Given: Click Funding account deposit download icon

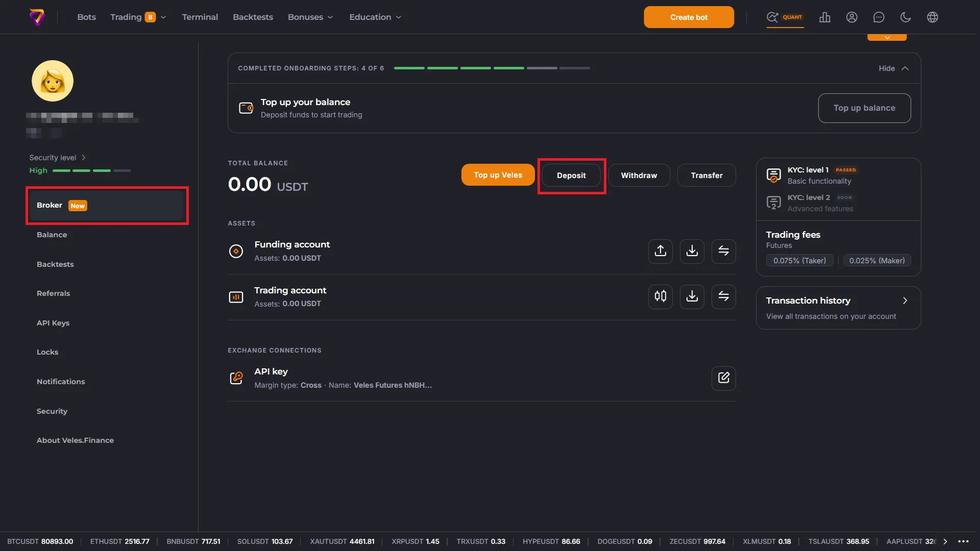Looking at the screenshot, I should tap(692, 251).
